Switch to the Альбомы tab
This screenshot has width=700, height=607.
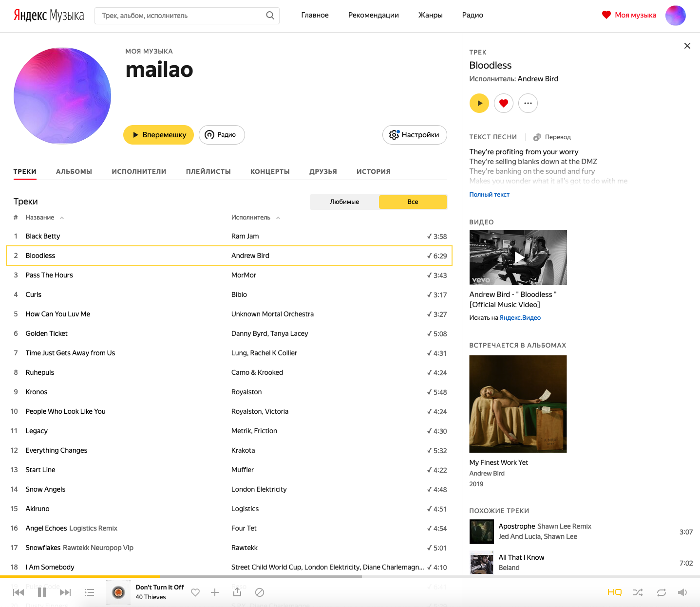point(74,171)
